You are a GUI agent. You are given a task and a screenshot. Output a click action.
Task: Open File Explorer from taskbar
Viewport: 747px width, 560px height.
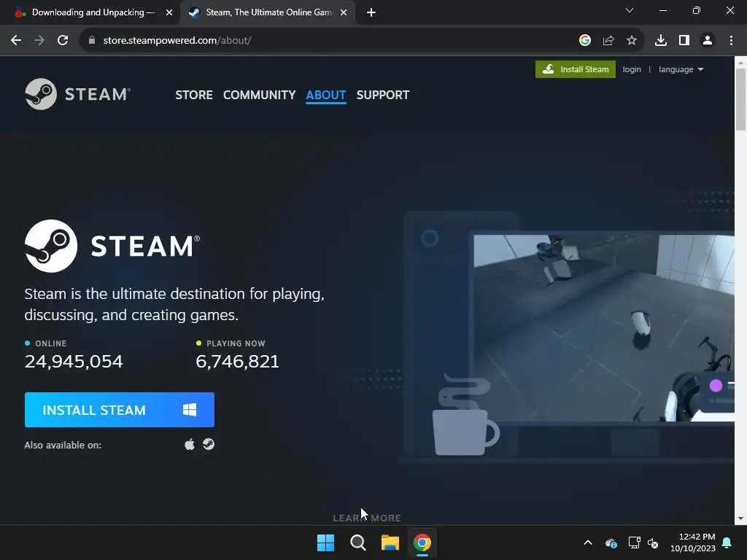[x=390, y=542]
